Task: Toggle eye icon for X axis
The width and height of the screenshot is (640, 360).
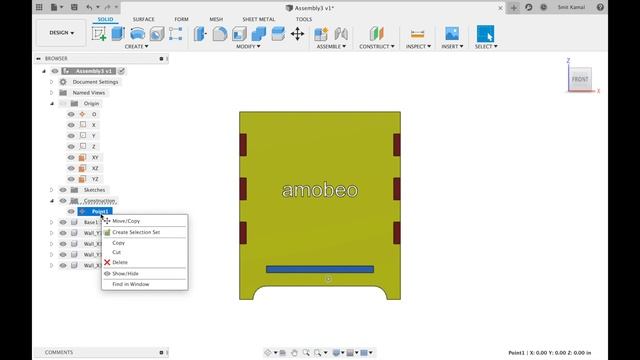Action: [71, 125]
